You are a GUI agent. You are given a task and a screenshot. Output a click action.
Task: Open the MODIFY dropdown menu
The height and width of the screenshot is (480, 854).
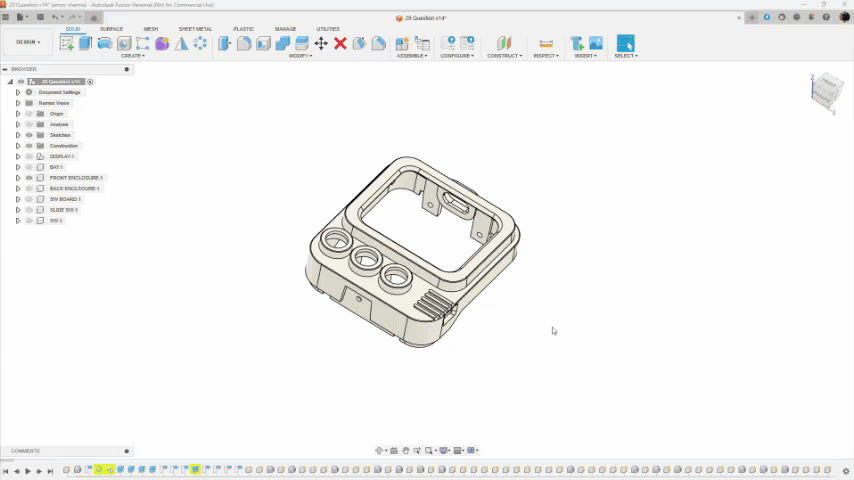coord(300,56)
